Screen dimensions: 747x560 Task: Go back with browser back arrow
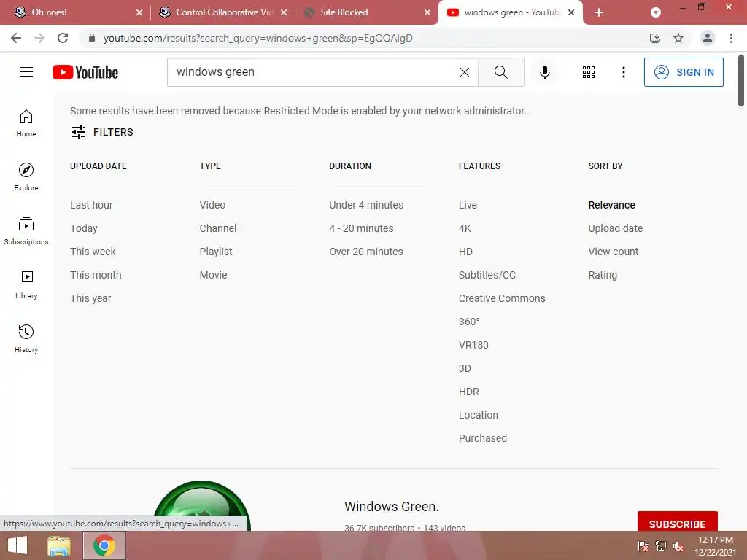pos(16,38)
